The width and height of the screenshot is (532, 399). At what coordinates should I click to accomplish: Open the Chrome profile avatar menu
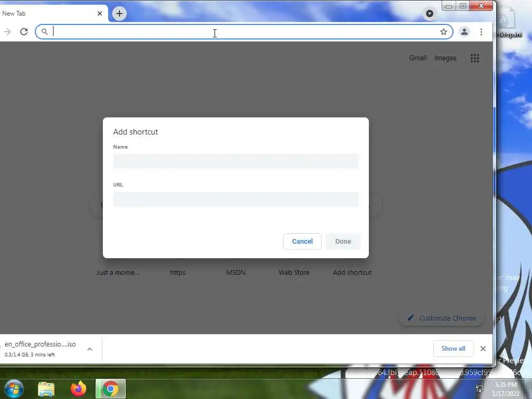464,32
